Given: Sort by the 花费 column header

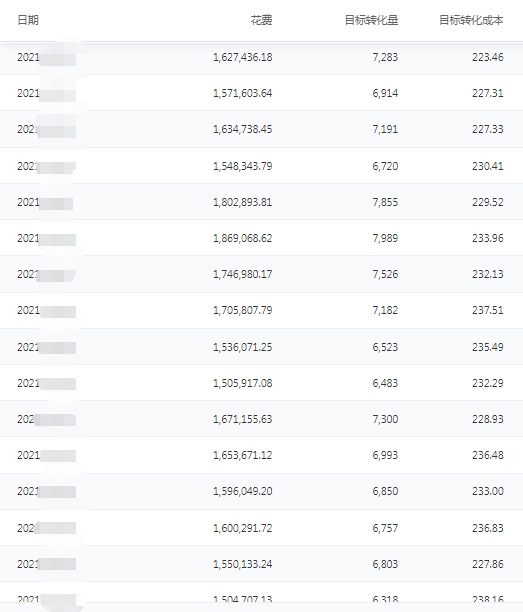Looking at the screenshot, I should click(x=261, y=20).
